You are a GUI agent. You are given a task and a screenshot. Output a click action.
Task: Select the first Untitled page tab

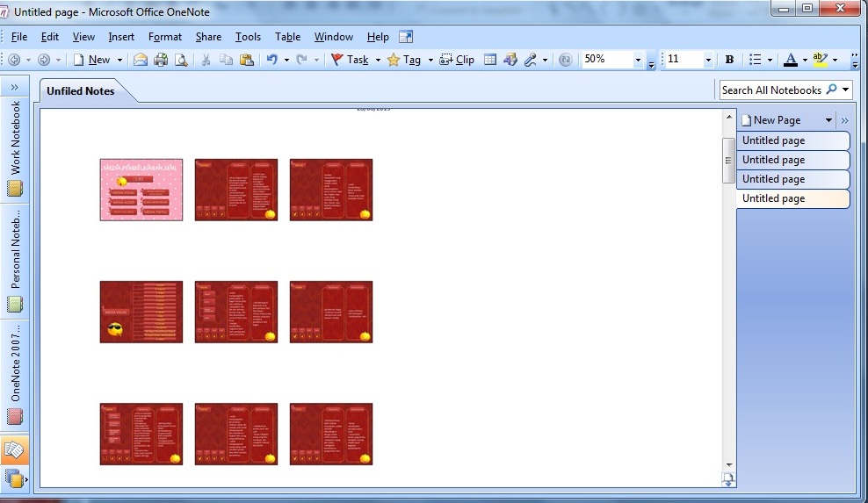(792, 140)
